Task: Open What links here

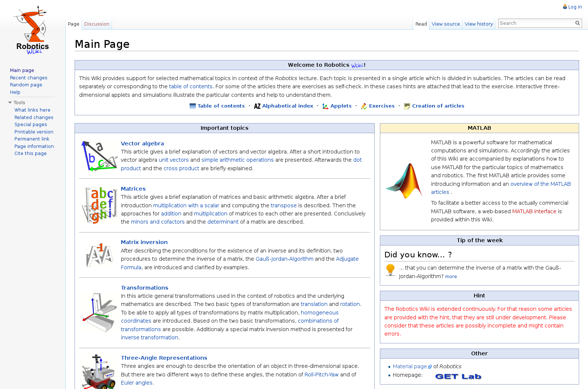Action: 32,110
